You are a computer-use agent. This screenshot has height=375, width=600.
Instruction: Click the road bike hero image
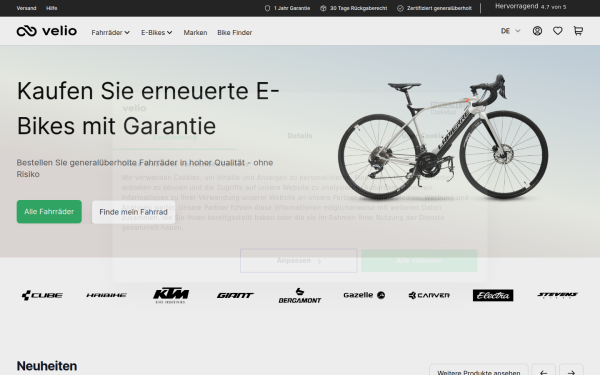click(x=443, y=137)
